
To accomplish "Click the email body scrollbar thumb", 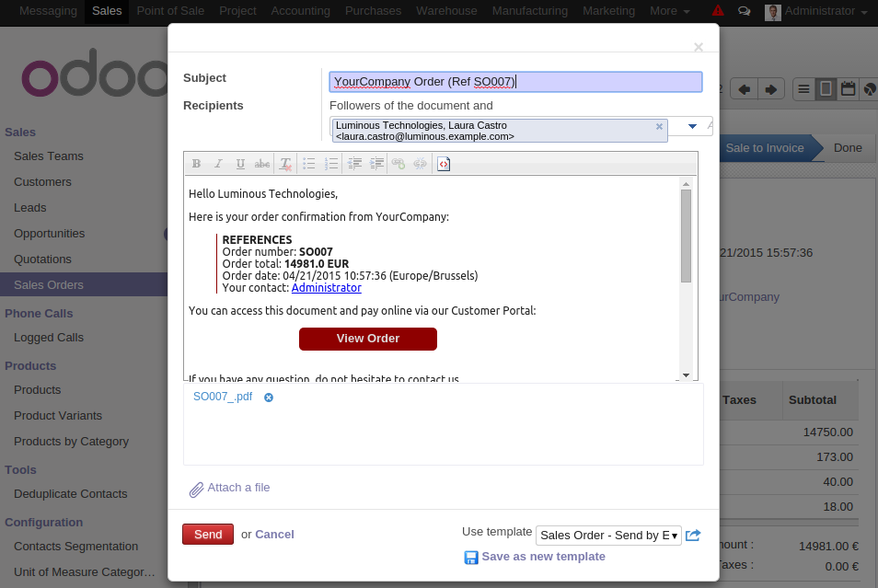I will tap(686, 236).
